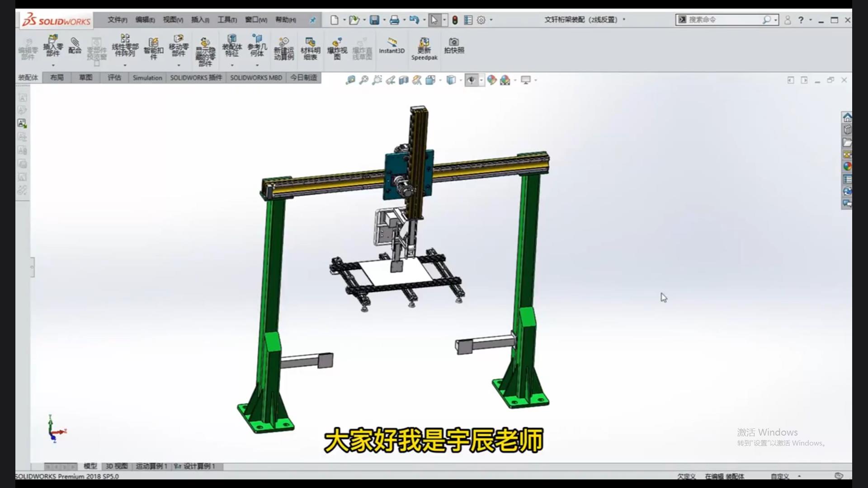Open Bill of Materials (材料明细表)
868x488 pixels.
pyautogui.click(x=310, y=48)
